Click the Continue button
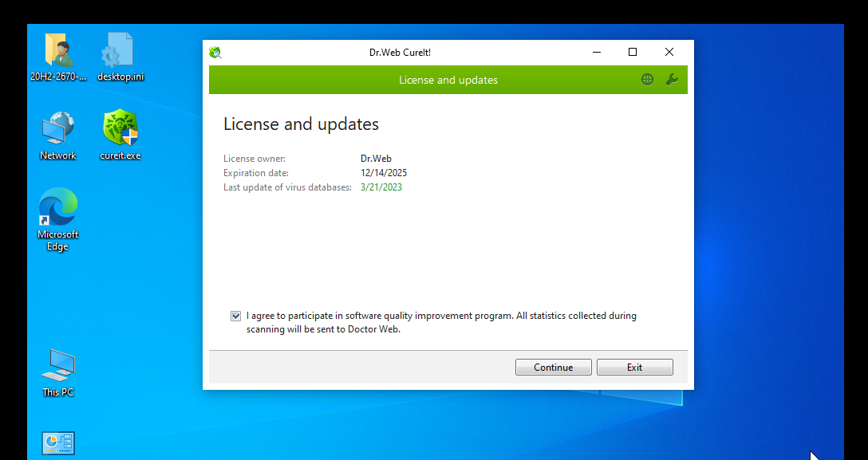Image resolution: width=868 pixels, height=460 pixels. click(554, 367)
